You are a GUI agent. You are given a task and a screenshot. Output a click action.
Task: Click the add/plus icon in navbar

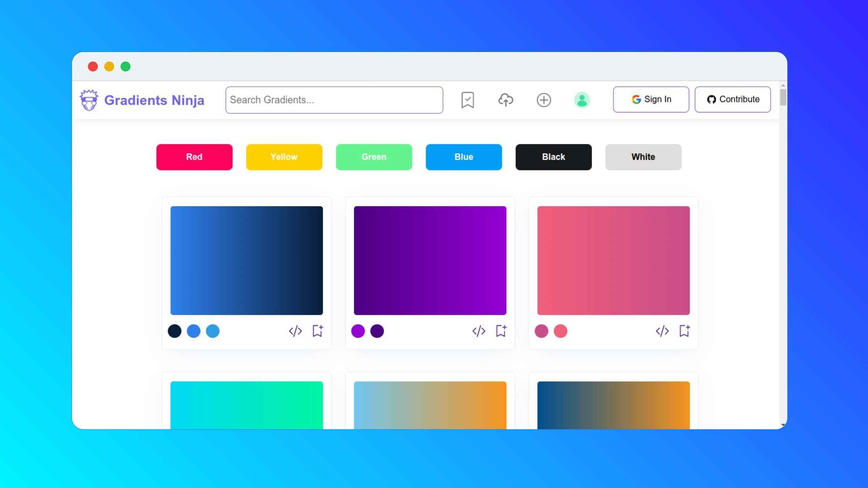pos(544,99)
